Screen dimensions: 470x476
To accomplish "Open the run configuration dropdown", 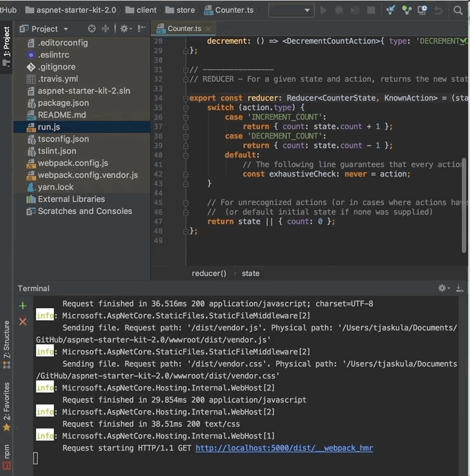I will [x=291, y=10].
